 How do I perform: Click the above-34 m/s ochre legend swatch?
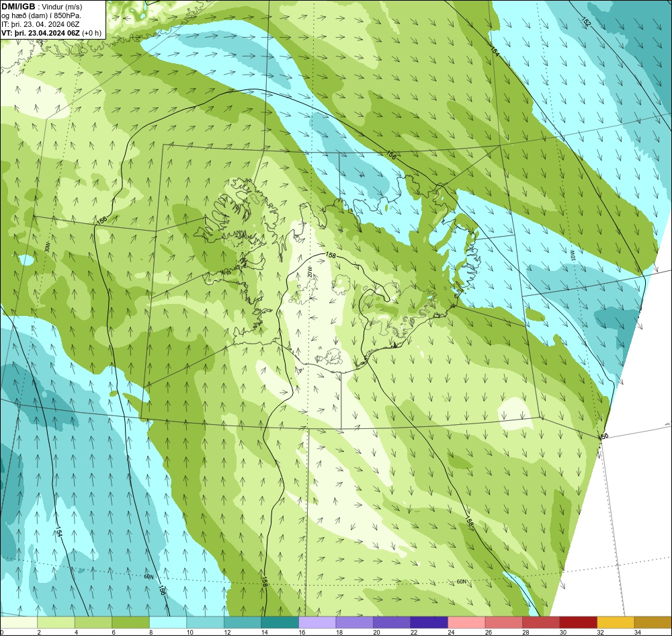pyautogui.click(x=653, y=623)
